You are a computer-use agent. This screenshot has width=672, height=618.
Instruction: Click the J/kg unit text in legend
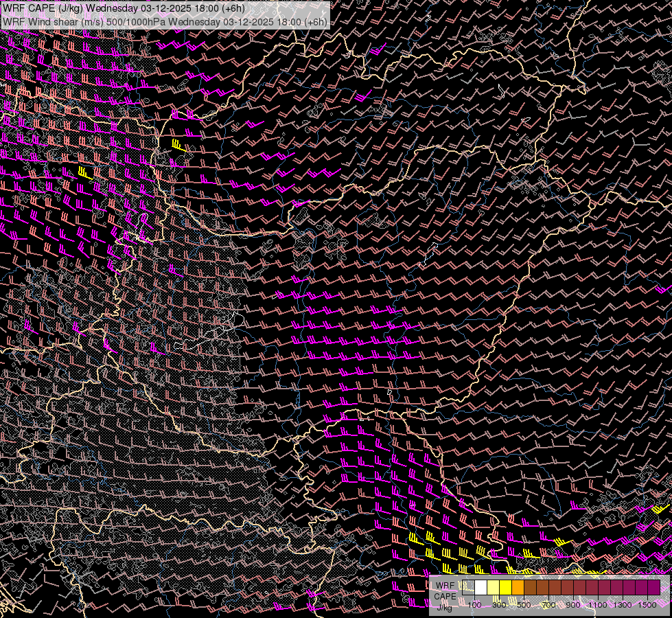[x=445, y=607]
